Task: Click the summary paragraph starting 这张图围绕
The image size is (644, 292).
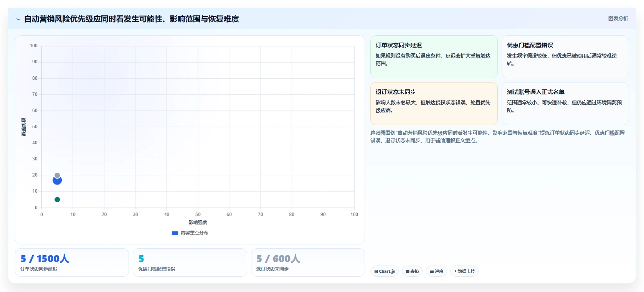Action: pyautogui.click(x=497, y=137)
